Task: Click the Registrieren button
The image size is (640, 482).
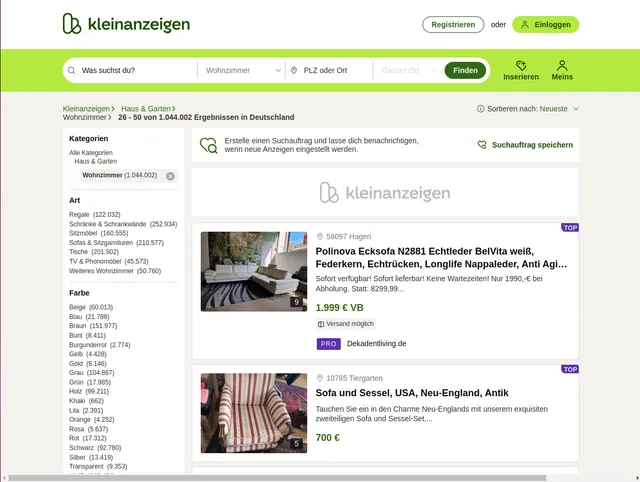Action: coord(453,25)
